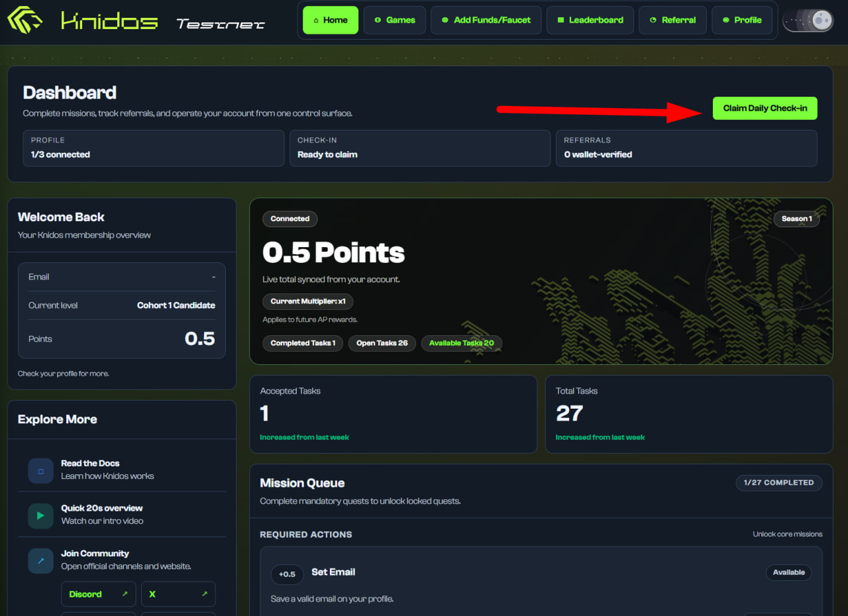Click the Profile 1/3 connected card
Screen dimensions: 848x616
(x=154, y=148)
